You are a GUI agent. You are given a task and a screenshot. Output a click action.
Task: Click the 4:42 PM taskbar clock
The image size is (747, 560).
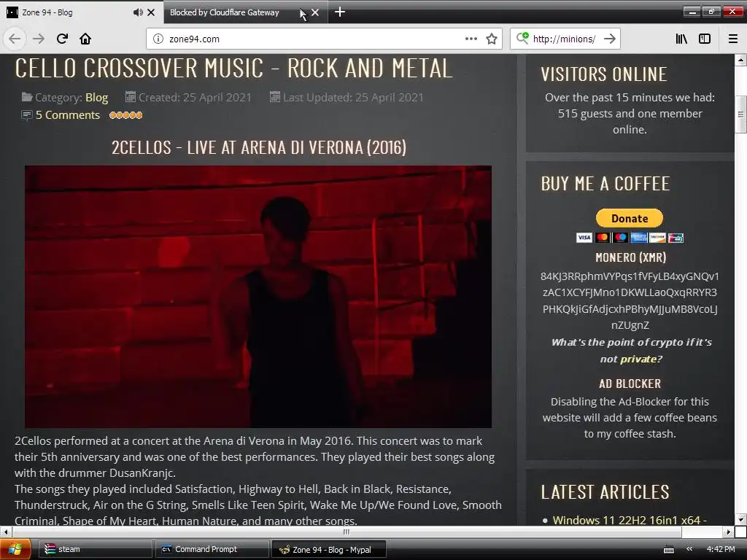721,549
